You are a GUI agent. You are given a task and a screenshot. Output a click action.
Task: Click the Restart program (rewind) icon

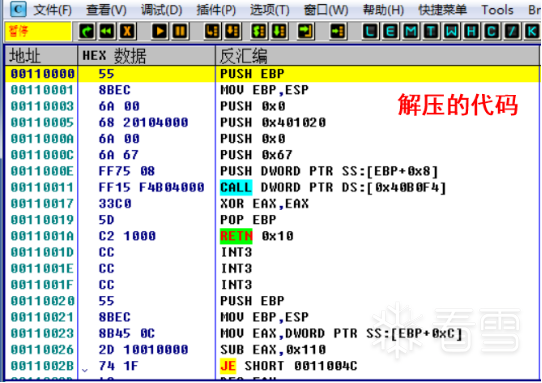pyautogui.click(x=107, y=31)
